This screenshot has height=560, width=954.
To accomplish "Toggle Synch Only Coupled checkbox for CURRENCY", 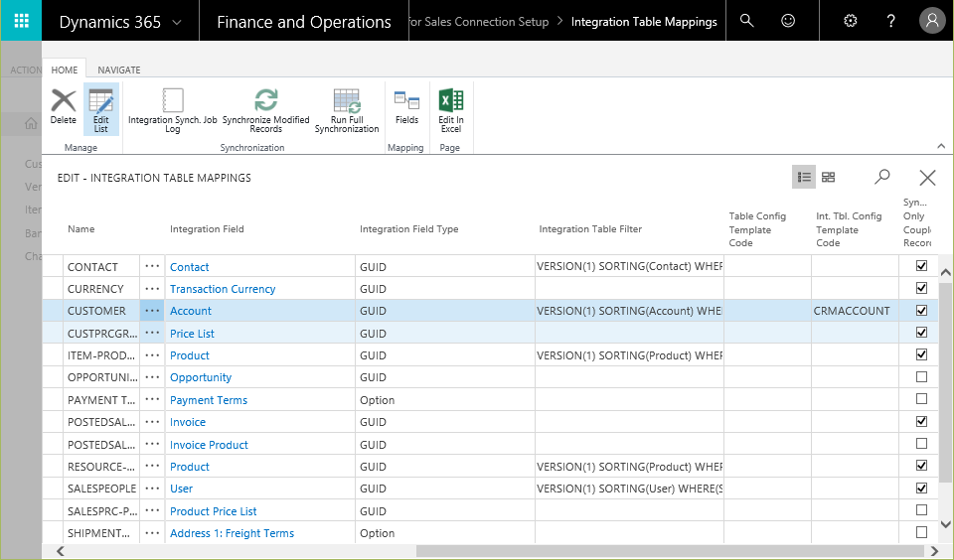I will click(922, 288).
